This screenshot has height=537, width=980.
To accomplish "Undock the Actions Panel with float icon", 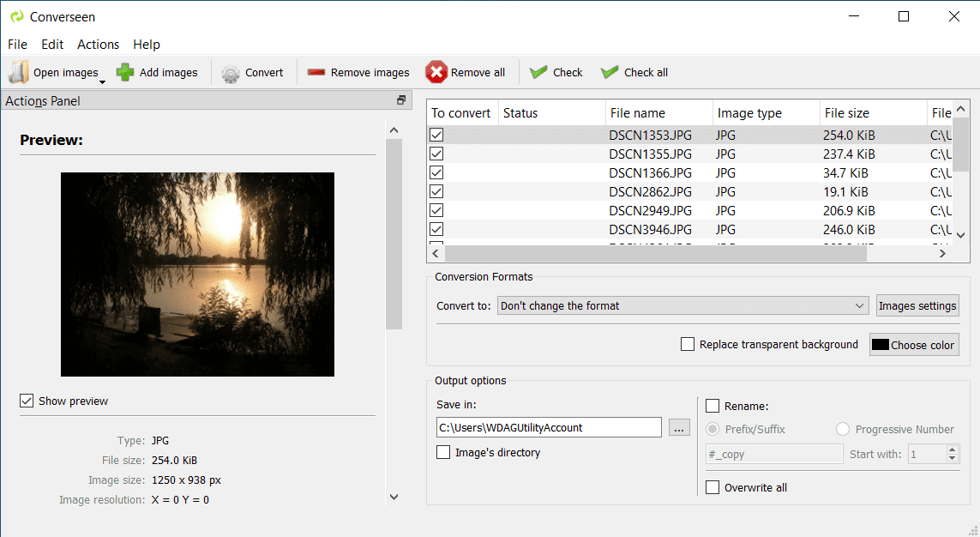I will [x=401, y=100].
